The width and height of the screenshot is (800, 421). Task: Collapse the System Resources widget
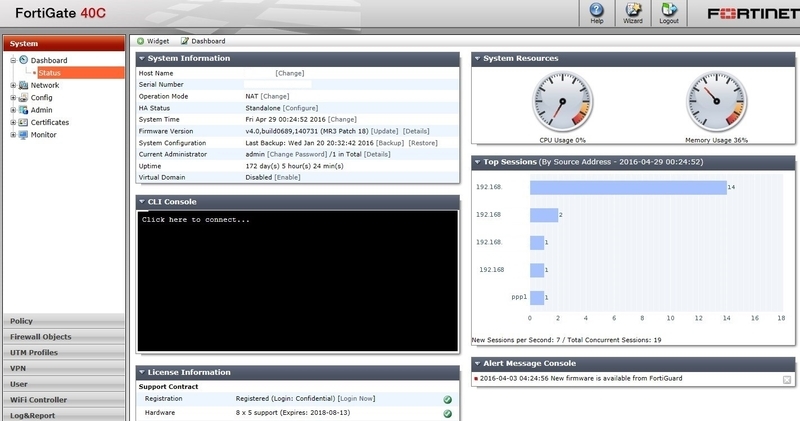coord(478,58)
